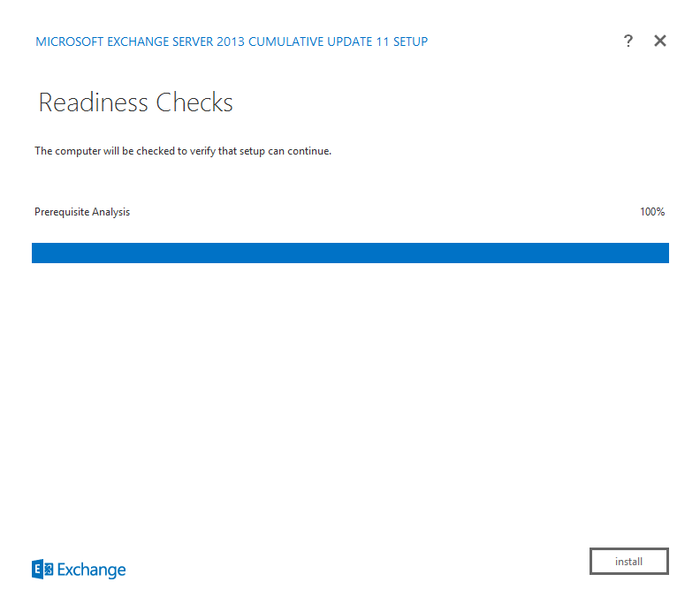
Task: Click the sentence describing the computer check
Action: (x=183, y=151)
